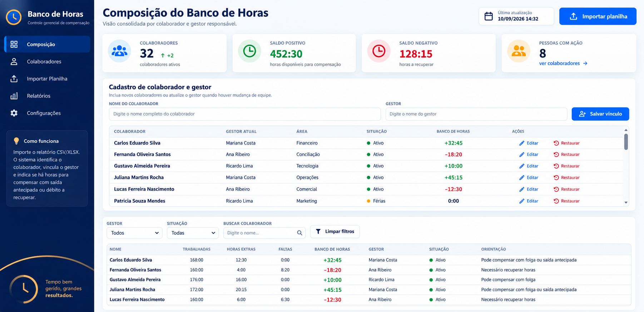644x312 pixels.
Task: Select Férias status for Patricia Souza Mendes
Action: [376, 201]
